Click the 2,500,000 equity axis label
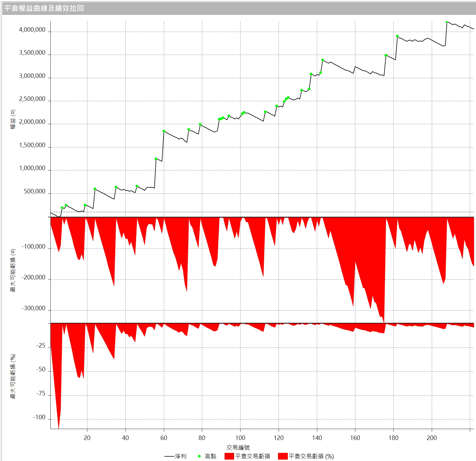The image size is (476, 461). [x=32, y=99]
